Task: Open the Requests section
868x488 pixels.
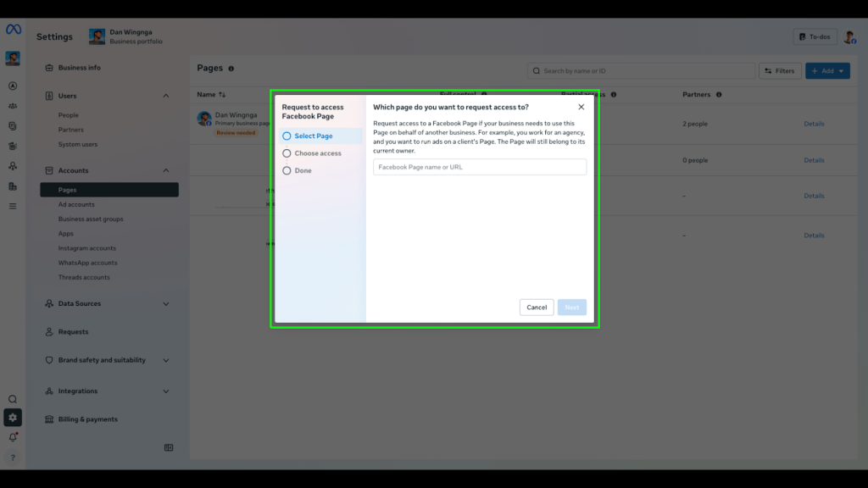Action: [x=73, y=332]
